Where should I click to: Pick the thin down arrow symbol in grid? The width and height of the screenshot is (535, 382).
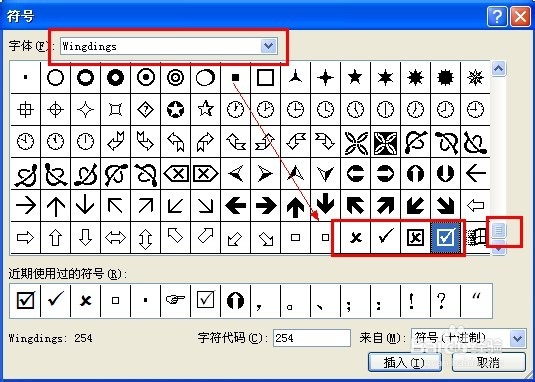tap(85, 206)
